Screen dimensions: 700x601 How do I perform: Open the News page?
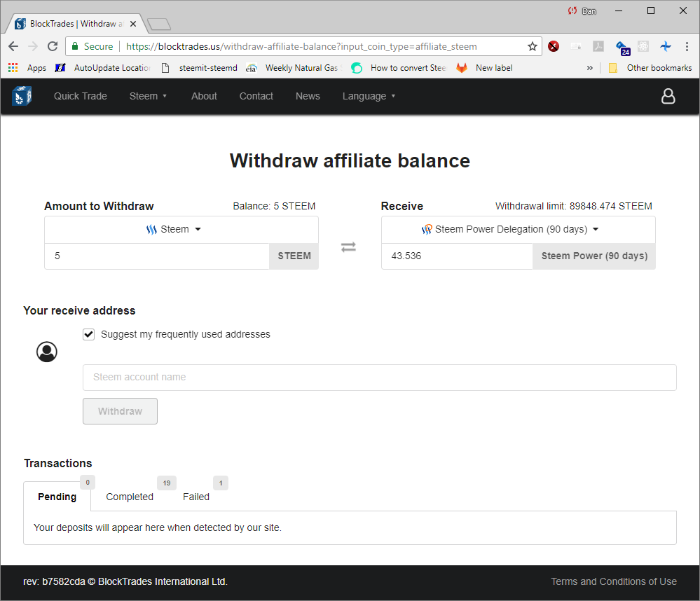point(308,96)
